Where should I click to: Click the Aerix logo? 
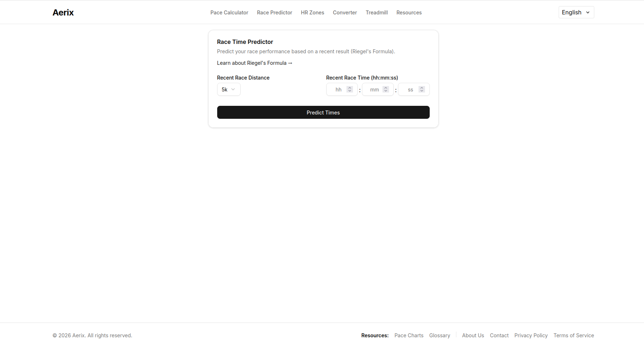click(x=63, y=12)
